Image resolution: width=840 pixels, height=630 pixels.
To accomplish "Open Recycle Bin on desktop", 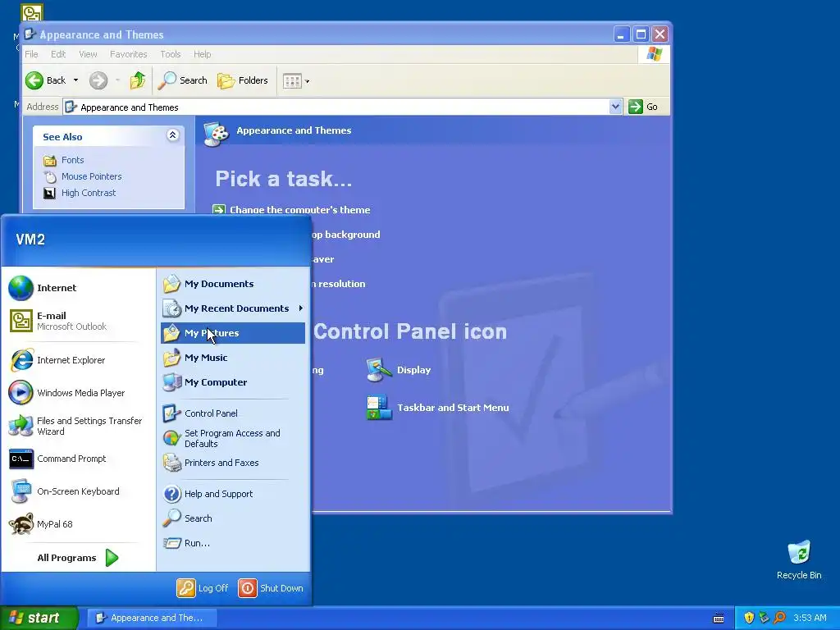I will click(799, 561).
